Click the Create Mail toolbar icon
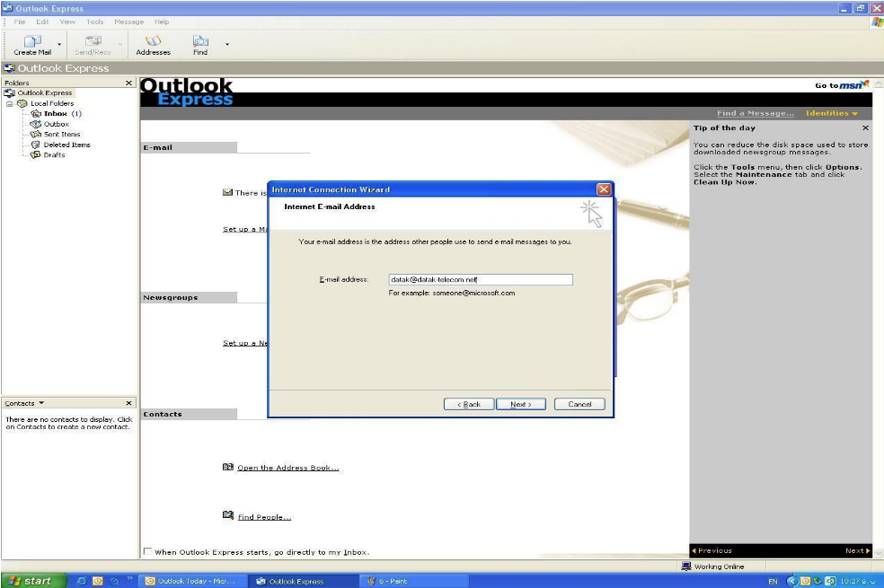Image resolution: width=884 pixels, height=588 pixels. pos(32,45)
